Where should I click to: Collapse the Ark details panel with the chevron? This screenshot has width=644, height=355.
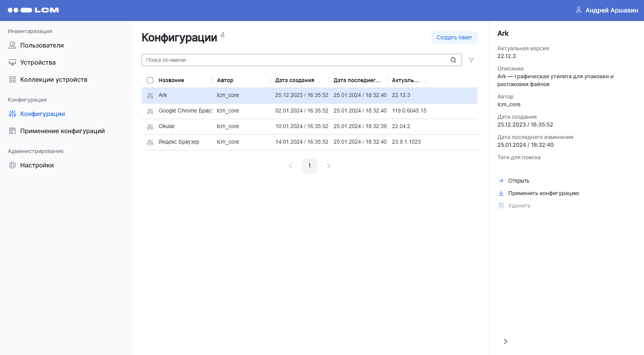(505, 341)
